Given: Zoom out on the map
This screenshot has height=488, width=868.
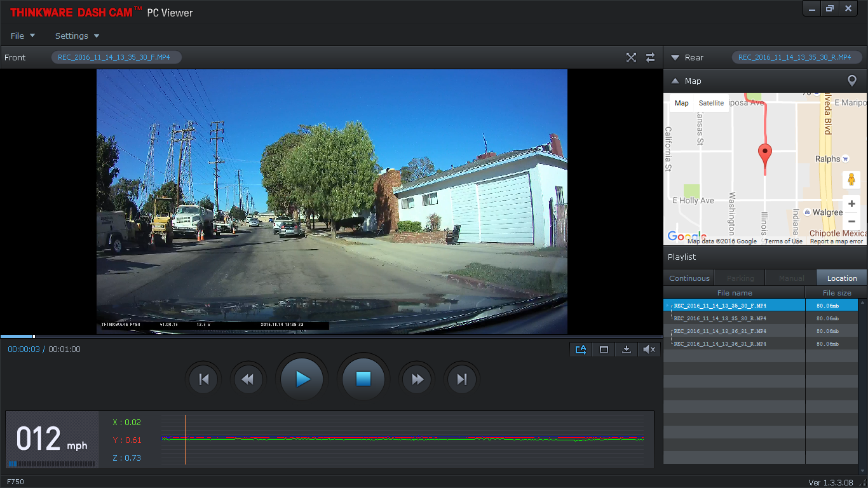Looking at the screenshot, I should [851, 221].
